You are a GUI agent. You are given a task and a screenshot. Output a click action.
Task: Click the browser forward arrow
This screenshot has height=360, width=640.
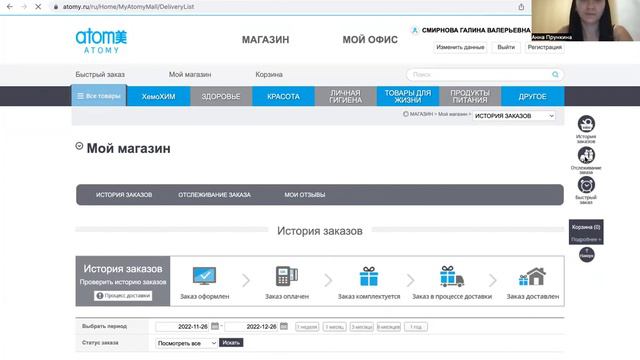point(24,7)
